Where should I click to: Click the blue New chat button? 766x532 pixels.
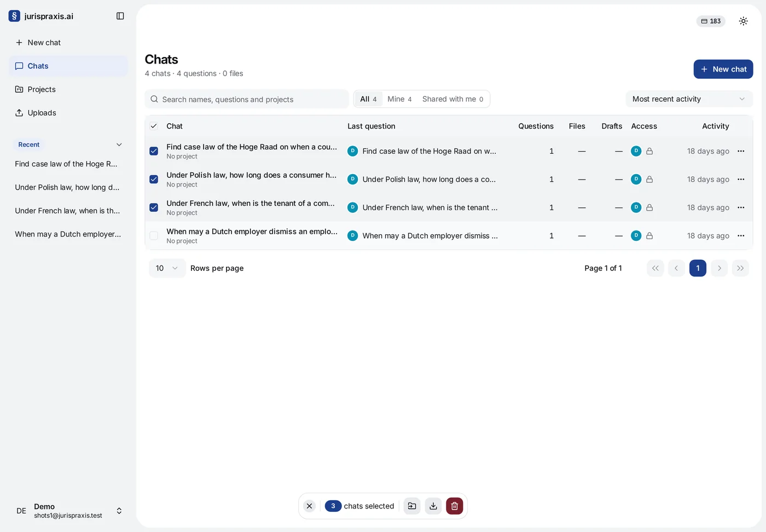[x=723, y=69]
